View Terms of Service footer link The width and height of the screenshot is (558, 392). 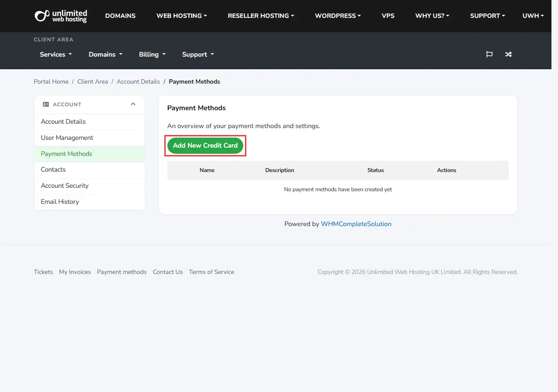point(211,272)
